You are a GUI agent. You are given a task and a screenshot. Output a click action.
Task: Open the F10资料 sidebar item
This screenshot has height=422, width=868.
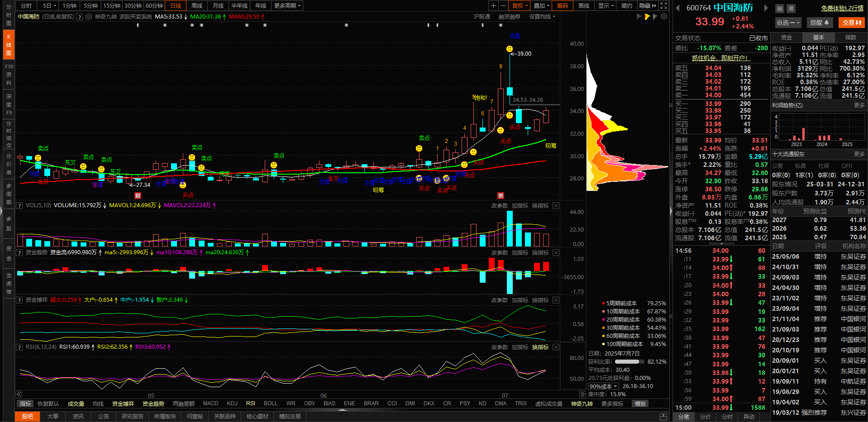click(9, 75)
